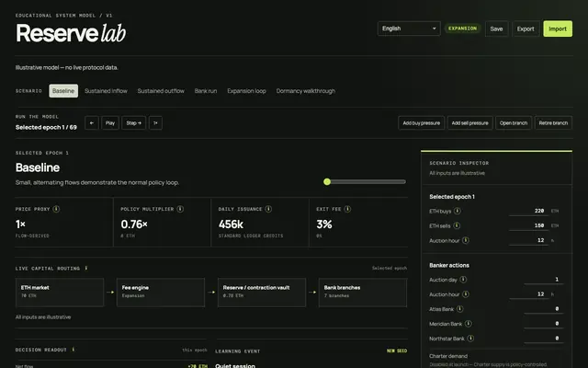Show info for Decision Readout

click(x=73, y=350)
